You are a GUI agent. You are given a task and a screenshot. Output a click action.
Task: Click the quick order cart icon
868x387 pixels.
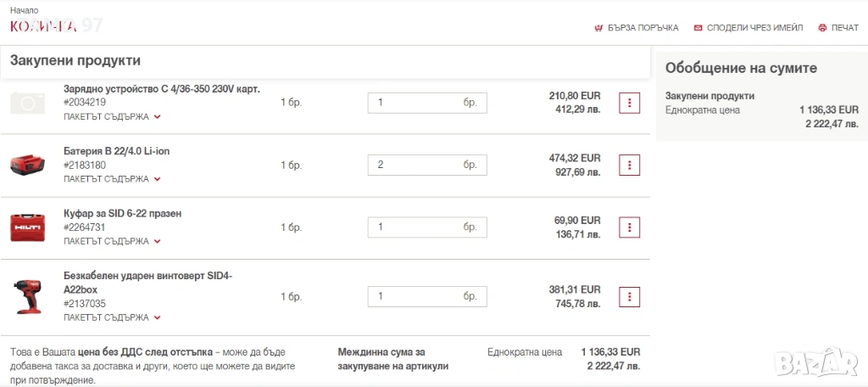(598, 28)
